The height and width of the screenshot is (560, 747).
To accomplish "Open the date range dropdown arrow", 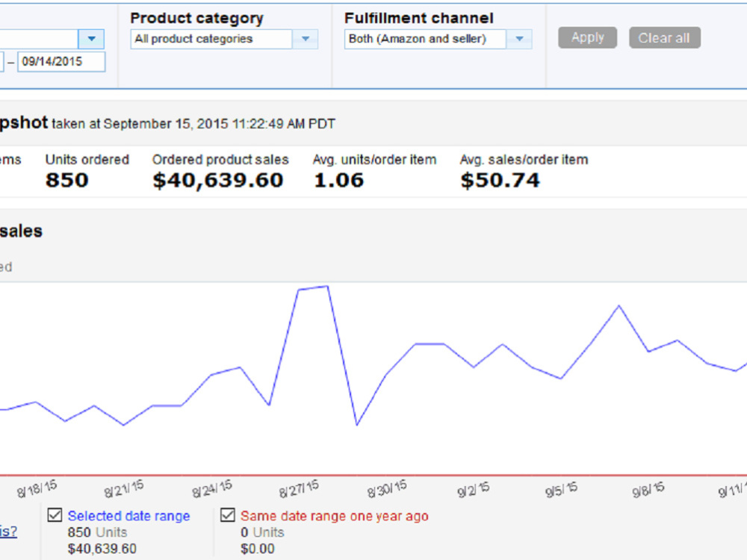I will pos(91,39).
